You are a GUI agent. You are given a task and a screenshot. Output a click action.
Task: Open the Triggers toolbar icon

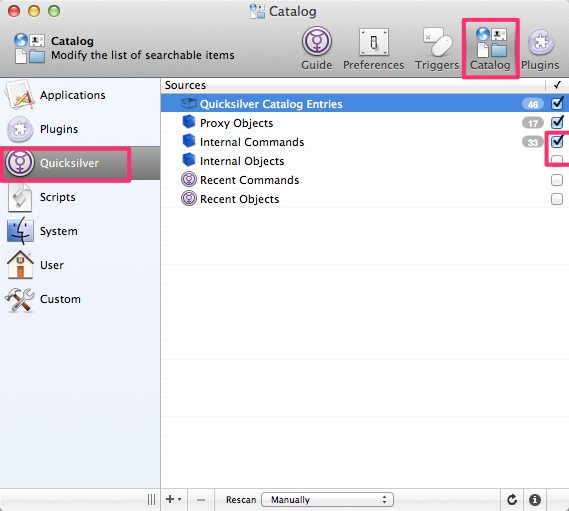(437, 49)
